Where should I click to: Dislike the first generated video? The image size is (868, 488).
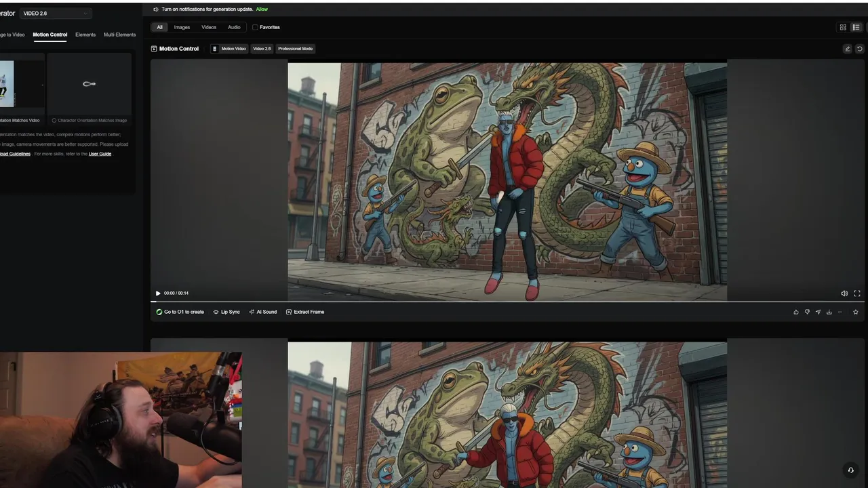coord(807,312)
